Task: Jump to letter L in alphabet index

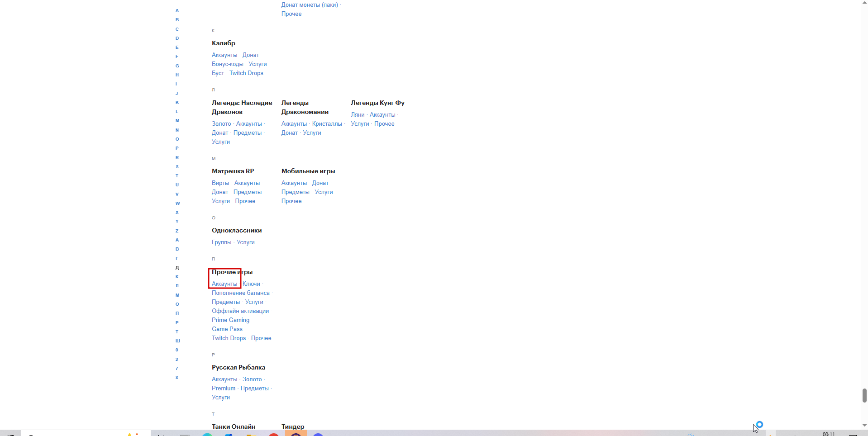Action: click(177, 112)
